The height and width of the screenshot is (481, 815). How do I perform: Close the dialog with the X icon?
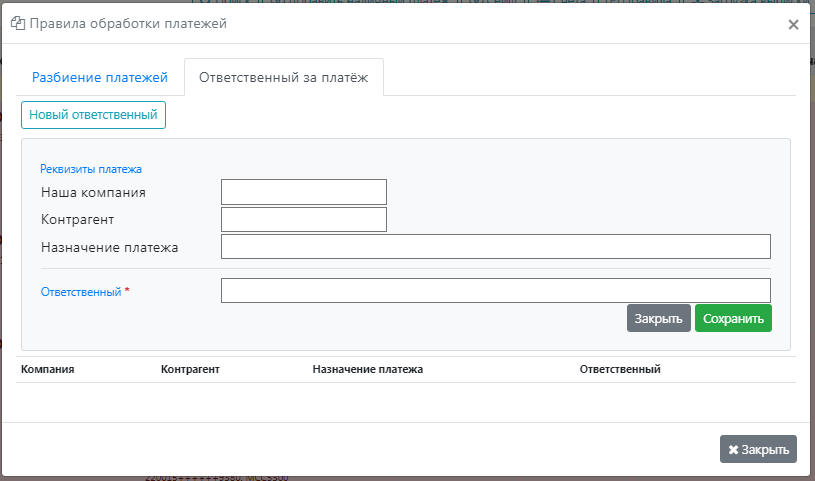coord(793,24)
